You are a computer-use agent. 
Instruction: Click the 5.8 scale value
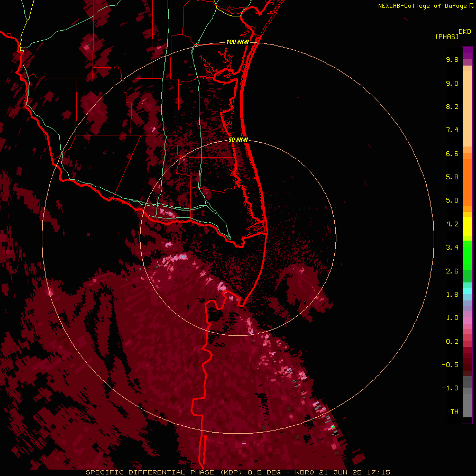pos(452,177)
